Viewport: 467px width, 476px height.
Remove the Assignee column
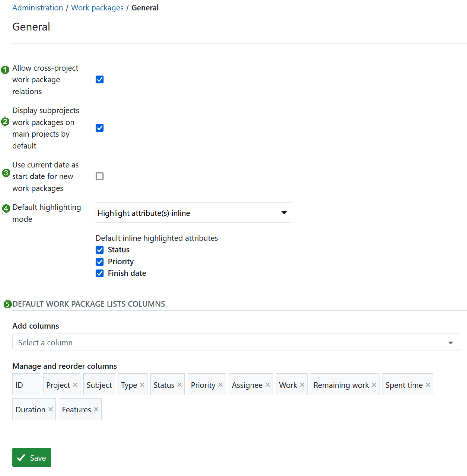[x=268, y=385]
